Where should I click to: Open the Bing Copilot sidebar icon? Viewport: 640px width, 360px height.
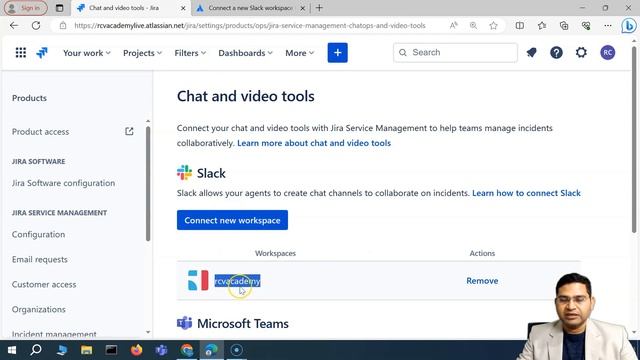pyautogui.click(x=629, y=26)
